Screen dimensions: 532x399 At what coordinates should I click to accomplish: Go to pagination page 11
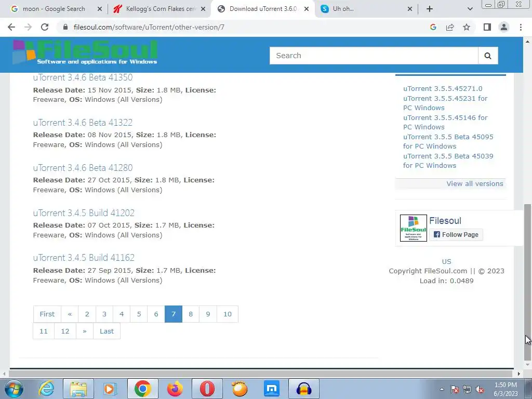(44, 331)
